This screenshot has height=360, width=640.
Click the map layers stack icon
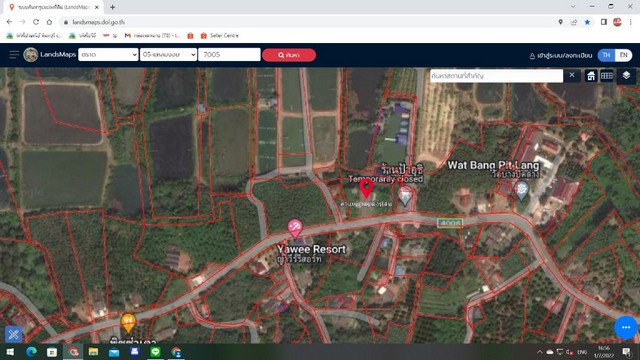626,76
